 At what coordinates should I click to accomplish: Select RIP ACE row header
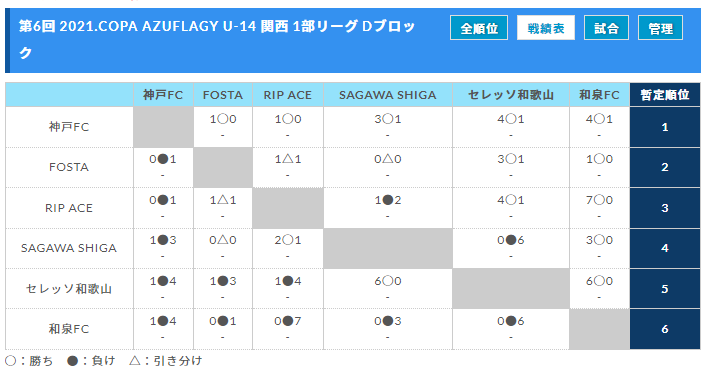click(x=69, y=208)
